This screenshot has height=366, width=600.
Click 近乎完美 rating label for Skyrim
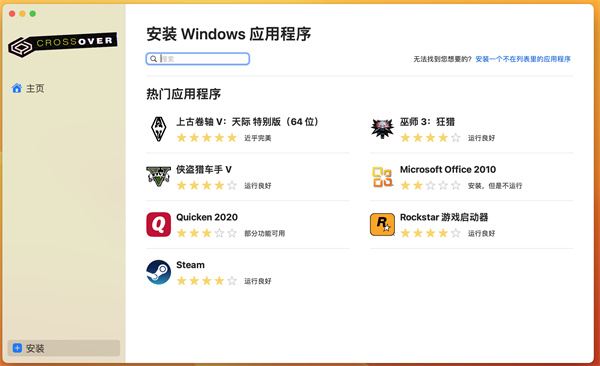[x=258, y=138]
